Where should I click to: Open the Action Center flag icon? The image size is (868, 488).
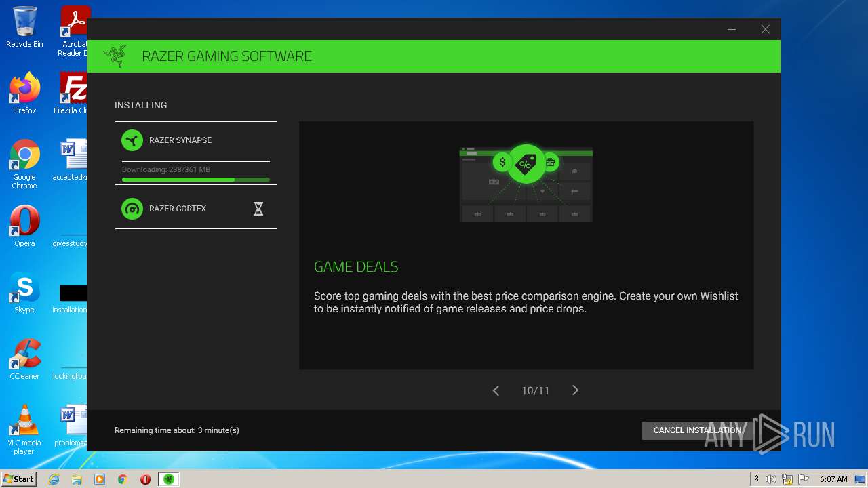pyautogui.click(x=804, y=479)
